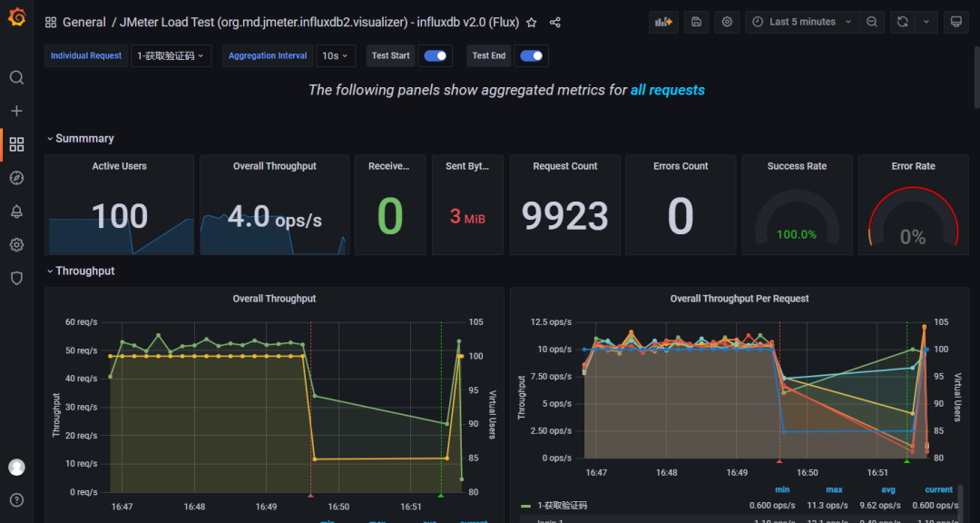
Task: Open Alerting from the sidebar bell icon
Action: 16,211
